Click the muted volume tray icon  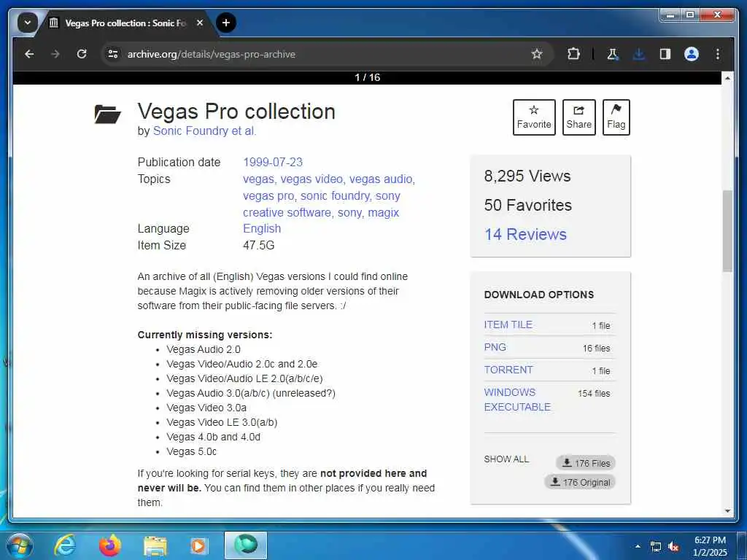[673, 547]
